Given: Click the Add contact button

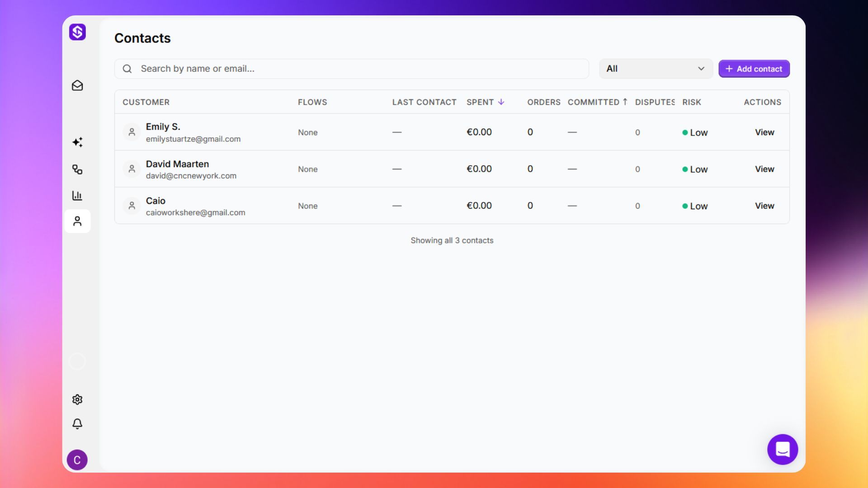Looking at the screenshot, I should (754, 69).
